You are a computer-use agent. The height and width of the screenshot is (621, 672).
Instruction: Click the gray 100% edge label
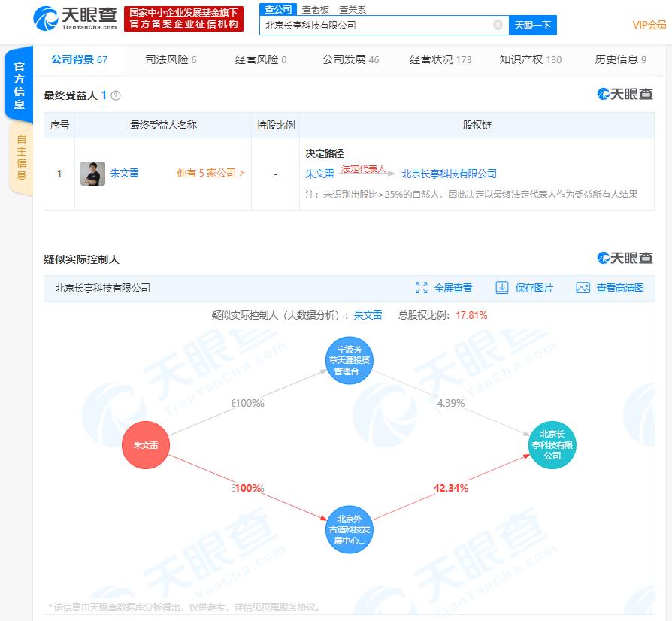coord(248,403)
